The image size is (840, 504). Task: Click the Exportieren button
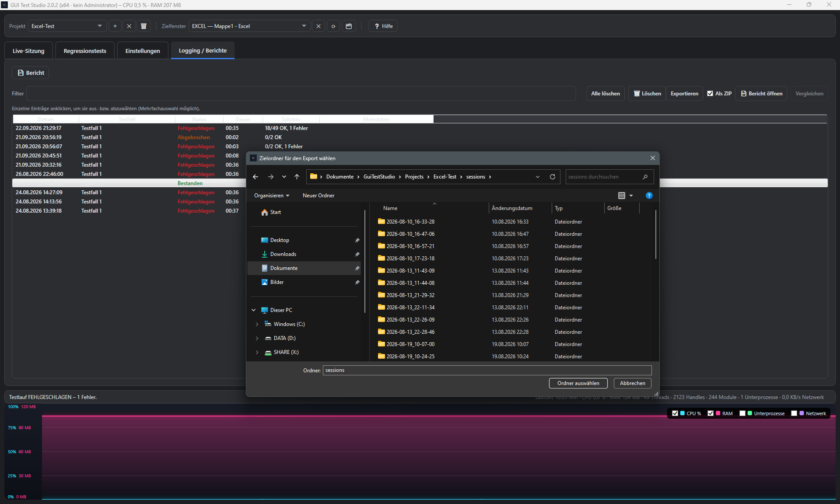[x=684, y=94]
